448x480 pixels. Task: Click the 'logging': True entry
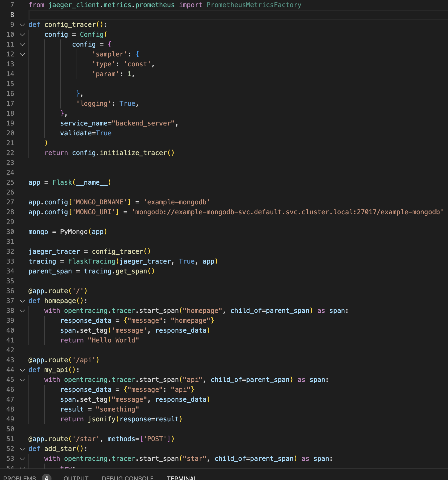point(107,104)
